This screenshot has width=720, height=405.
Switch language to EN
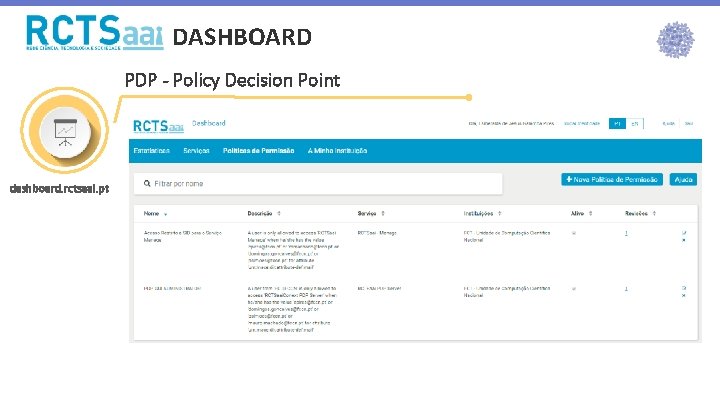635,124
